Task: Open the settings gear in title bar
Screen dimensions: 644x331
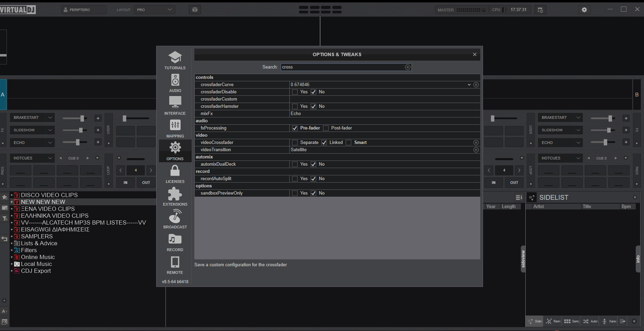Action: pos(584,10)
